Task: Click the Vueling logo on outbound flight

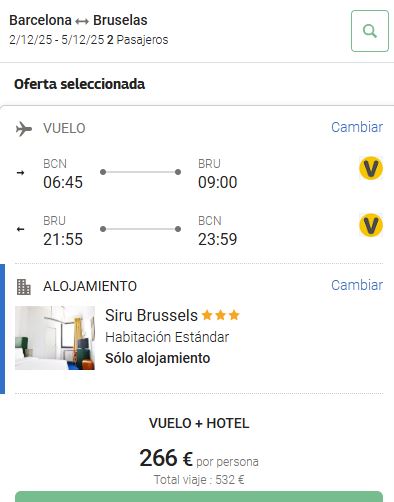Action: [371, 168]
